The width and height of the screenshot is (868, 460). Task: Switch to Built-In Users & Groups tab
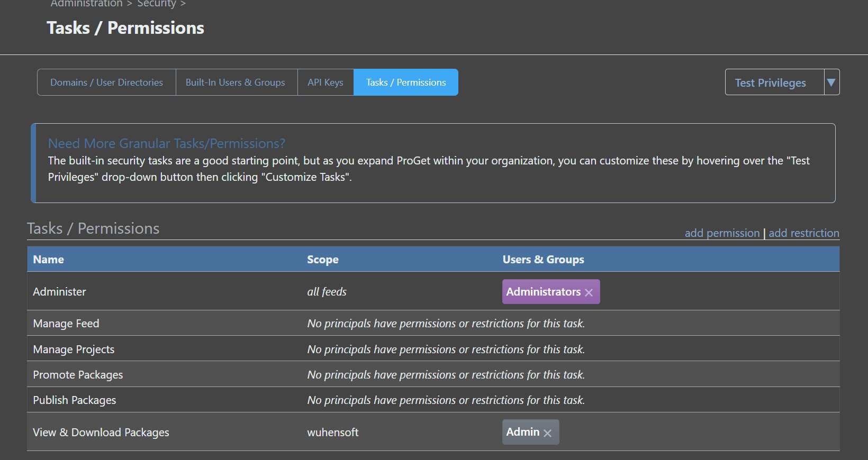coord(237,82)
